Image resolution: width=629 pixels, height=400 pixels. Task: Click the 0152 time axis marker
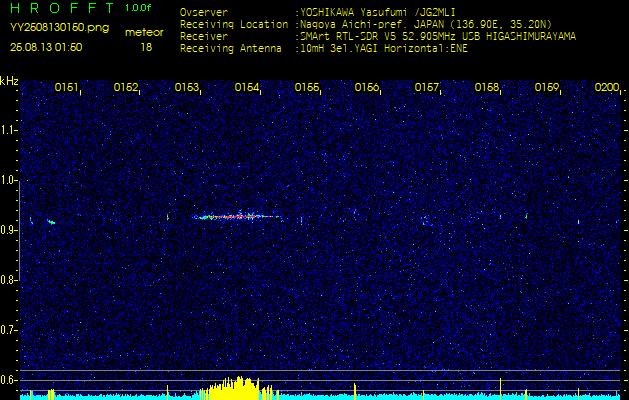tap(126, 87)
